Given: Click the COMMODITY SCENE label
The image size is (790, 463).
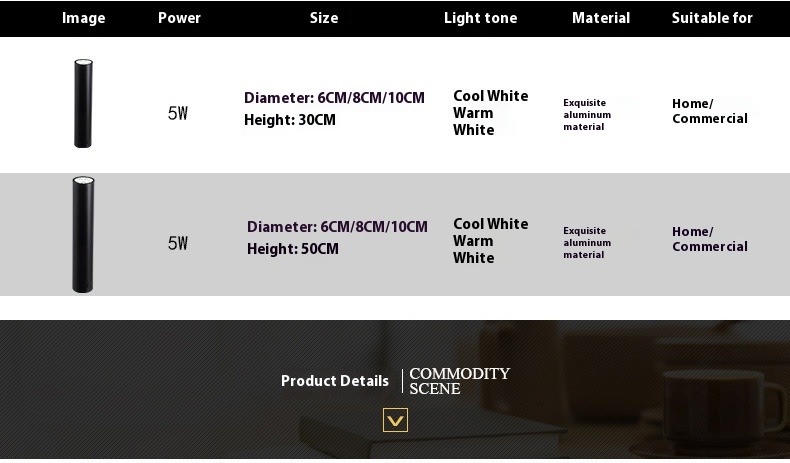Looking at the screenshot, I should [x=459, y=381].
